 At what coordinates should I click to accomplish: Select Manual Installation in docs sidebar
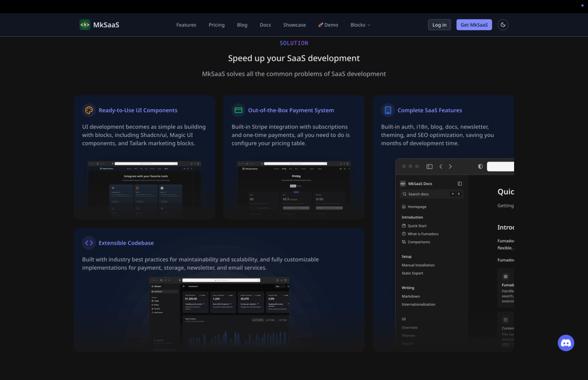click(418, 265)
